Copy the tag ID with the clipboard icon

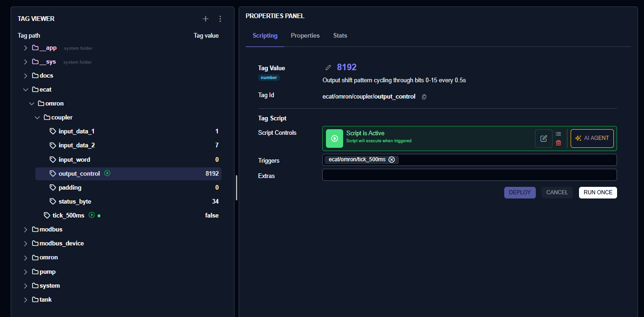pyautogui.click(x=424, y=97)
